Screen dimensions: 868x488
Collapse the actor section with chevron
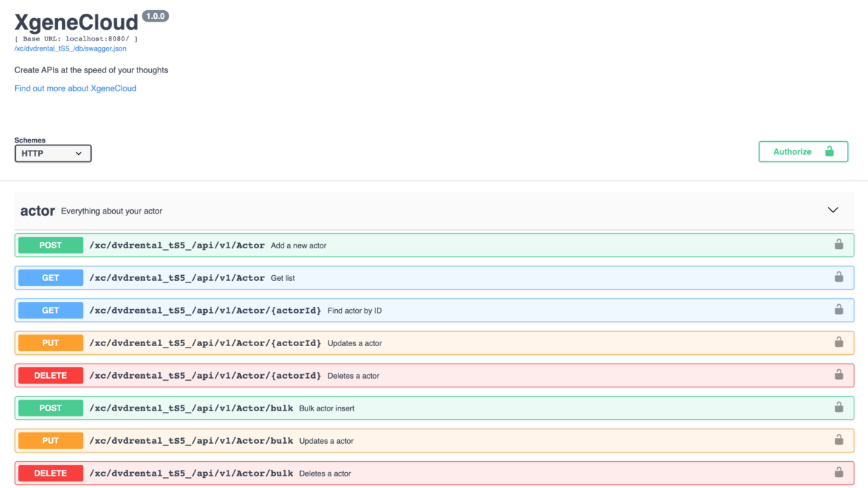point(833,210)
